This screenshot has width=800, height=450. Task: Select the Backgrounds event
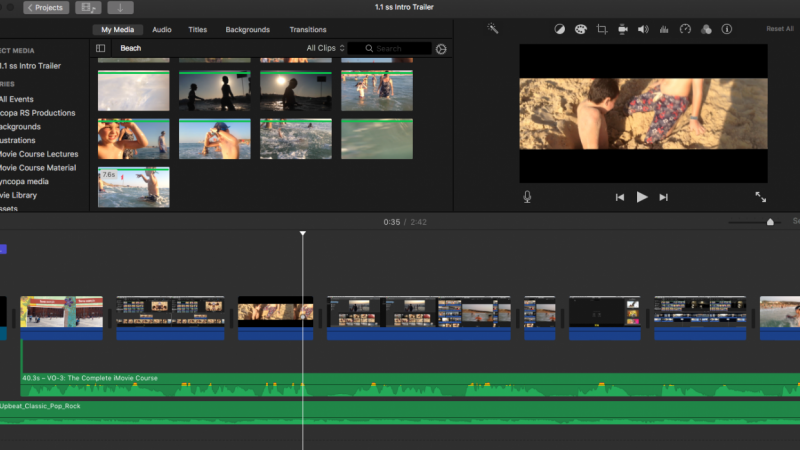click(20, 127)
